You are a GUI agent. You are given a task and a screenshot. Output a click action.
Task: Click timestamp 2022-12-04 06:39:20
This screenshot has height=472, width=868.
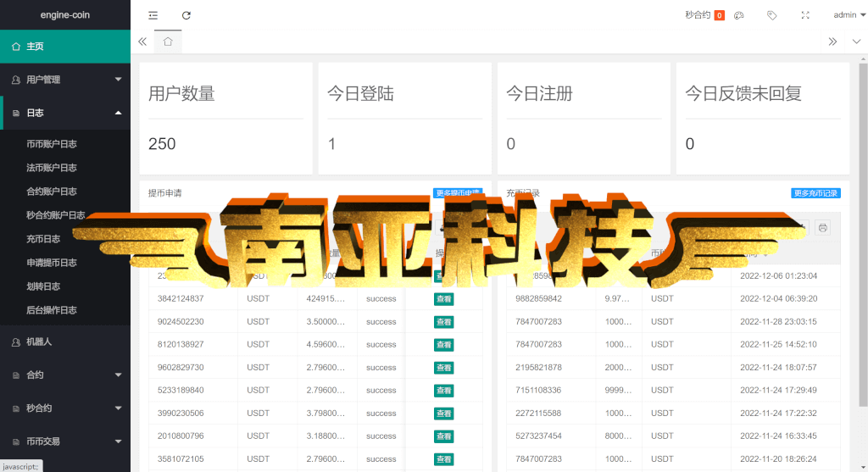778,298
